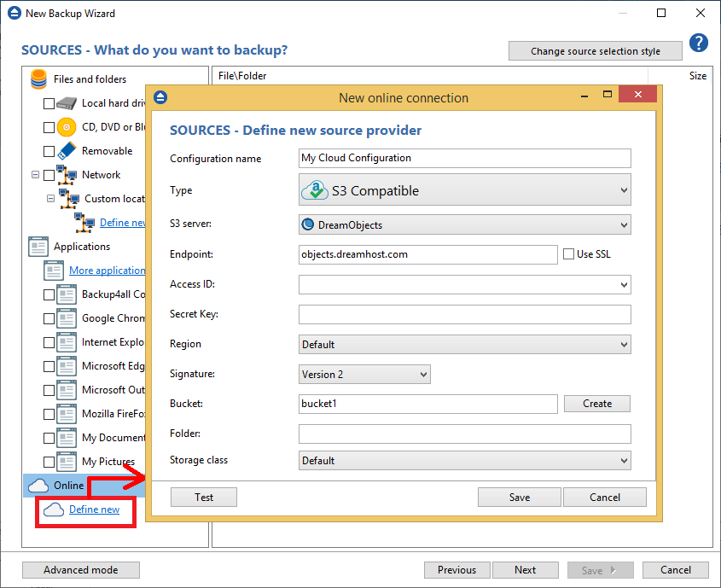Click the My Documents application icon

coord(67,438)
